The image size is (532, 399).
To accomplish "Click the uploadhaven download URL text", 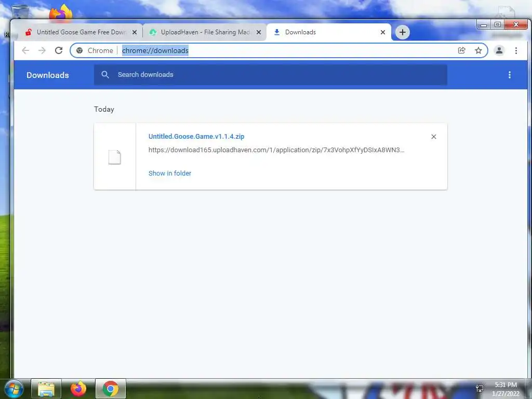I will 276,150.
